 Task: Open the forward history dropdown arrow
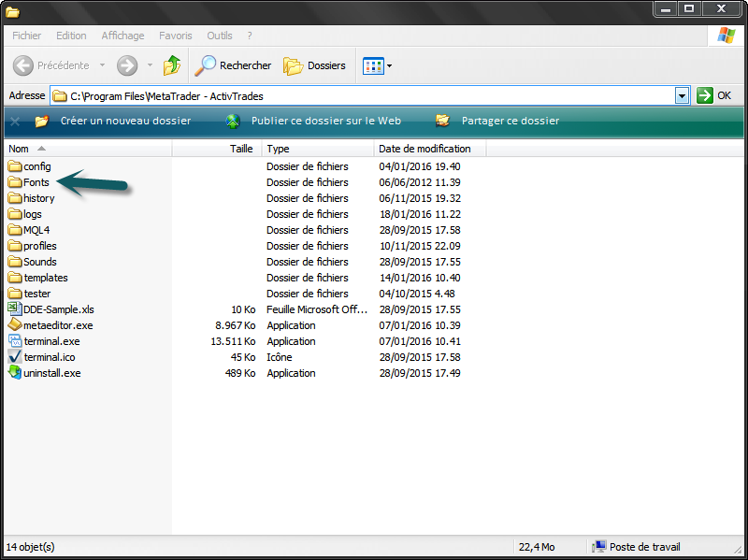coord(150,65)
